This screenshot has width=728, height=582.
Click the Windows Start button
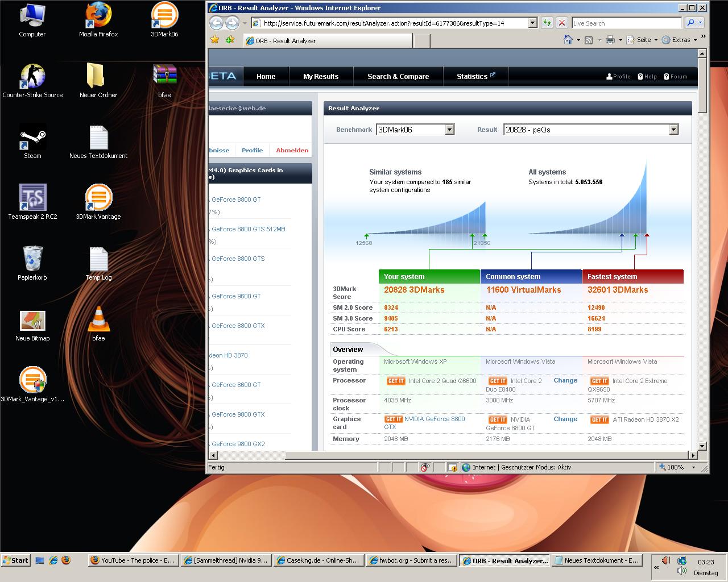[x=16, y=560]
